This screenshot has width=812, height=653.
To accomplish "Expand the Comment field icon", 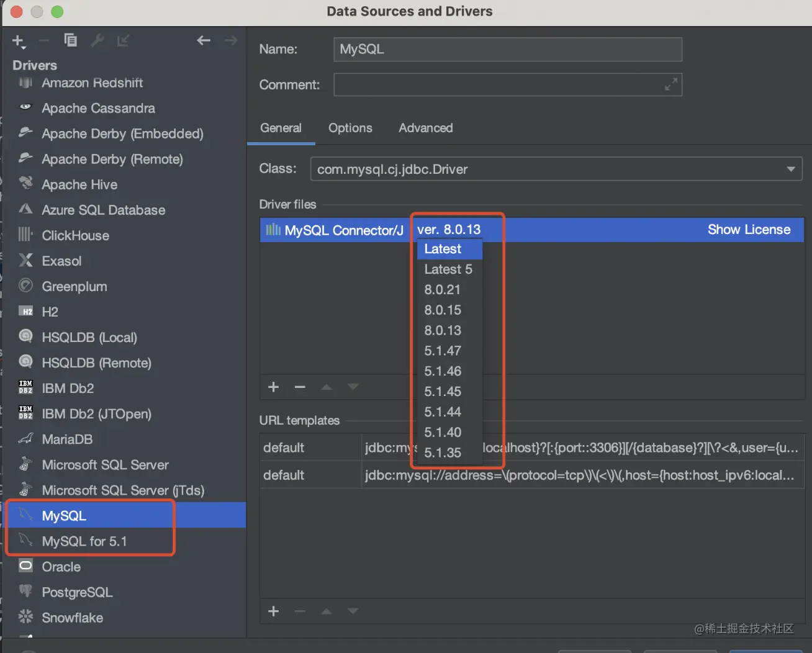I will pos(671,84).
